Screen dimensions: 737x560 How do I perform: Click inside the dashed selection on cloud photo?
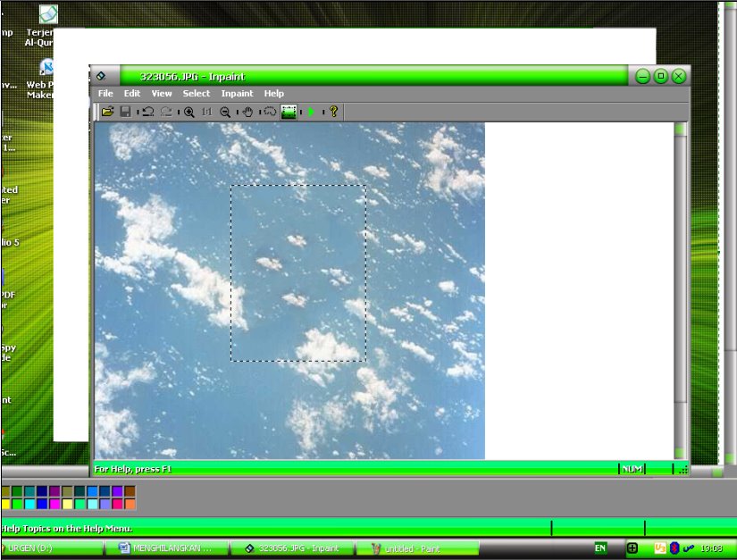click(x=298, y=273)
